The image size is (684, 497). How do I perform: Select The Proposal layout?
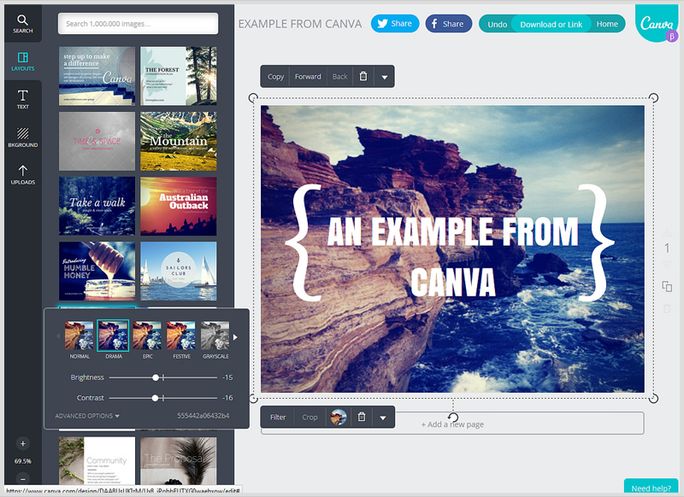coord(178,460)
